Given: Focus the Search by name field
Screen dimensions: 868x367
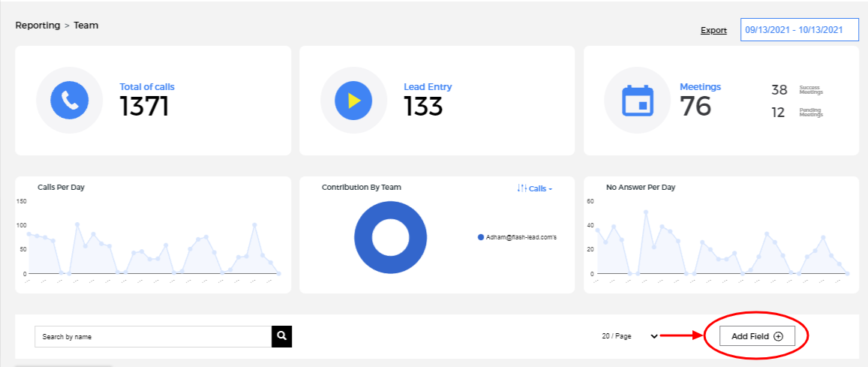Looking at the screenshot, I should [x=153, y=337].
